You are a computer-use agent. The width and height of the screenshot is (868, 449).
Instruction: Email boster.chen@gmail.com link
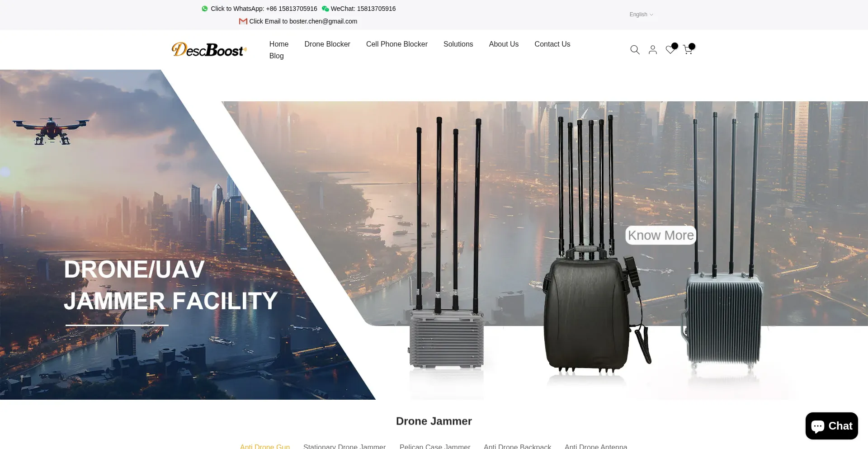pyautogui.click(x=303, y=21)
